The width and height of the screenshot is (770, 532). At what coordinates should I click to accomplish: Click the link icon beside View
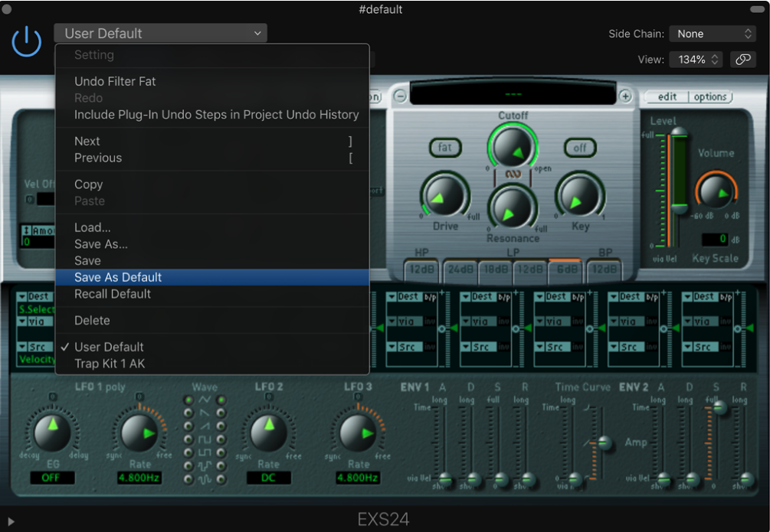click(x=742, y=59)
